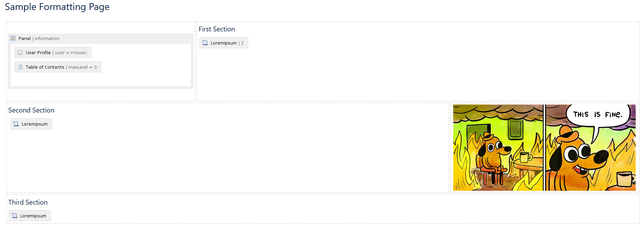
Task: Click the Loremipsum scroll icon in Third Section
Action: point(15,215)
